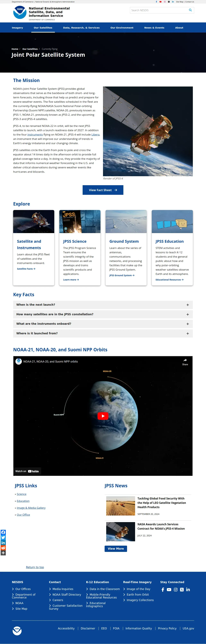
Task: Click the Privacy Policy footer link
Action: pyautogui.click(x=167, y=628)
